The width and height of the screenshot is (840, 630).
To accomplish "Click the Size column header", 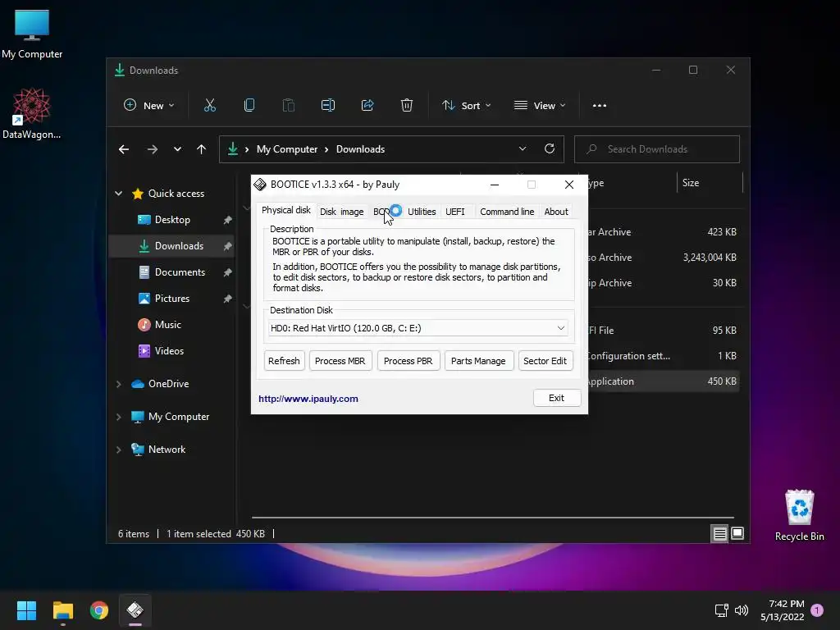I will [x=710, y=183].
